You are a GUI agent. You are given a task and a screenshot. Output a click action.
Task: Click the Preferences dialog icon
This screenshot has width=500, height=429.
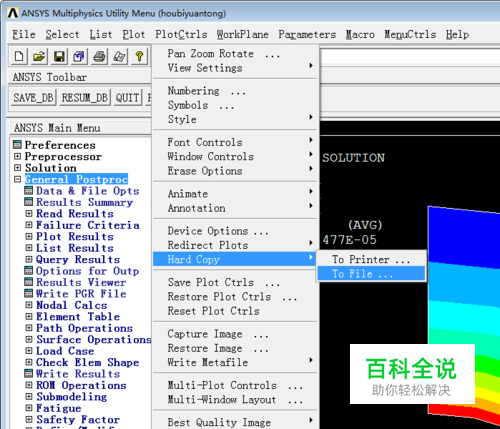pos(17,145)
